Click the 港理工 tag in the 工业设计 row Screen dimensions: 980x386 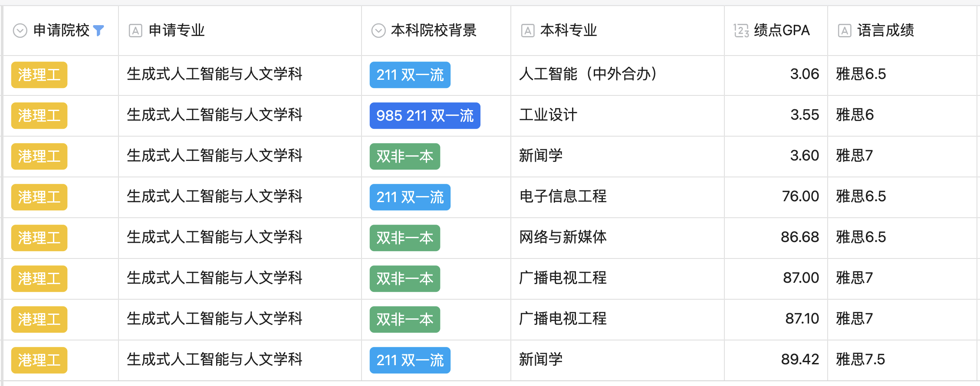[x=39, y=116]
